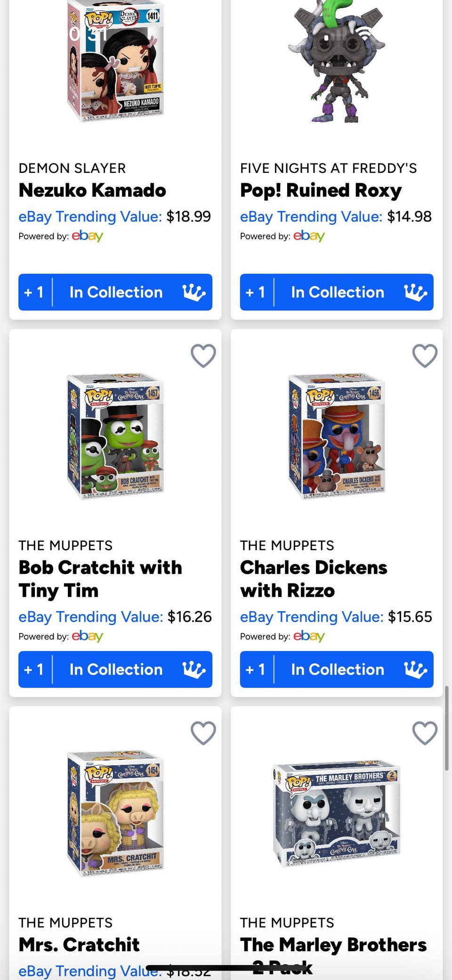Increase Ruined Roxy quantity with +1

(x=256, y=292)
